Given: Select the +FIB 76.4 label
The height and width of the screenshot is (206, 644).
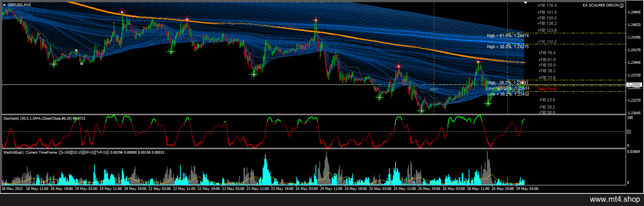Looking at the screenshot, I should [x=547, y=53].
